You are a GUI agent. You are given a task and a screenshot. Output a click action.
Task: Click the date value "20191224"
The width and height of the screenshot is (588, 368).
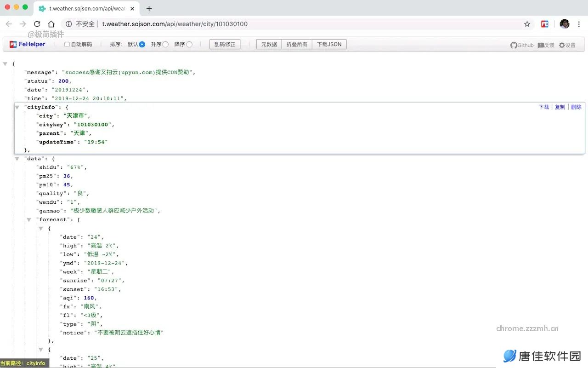pos(68,90)
